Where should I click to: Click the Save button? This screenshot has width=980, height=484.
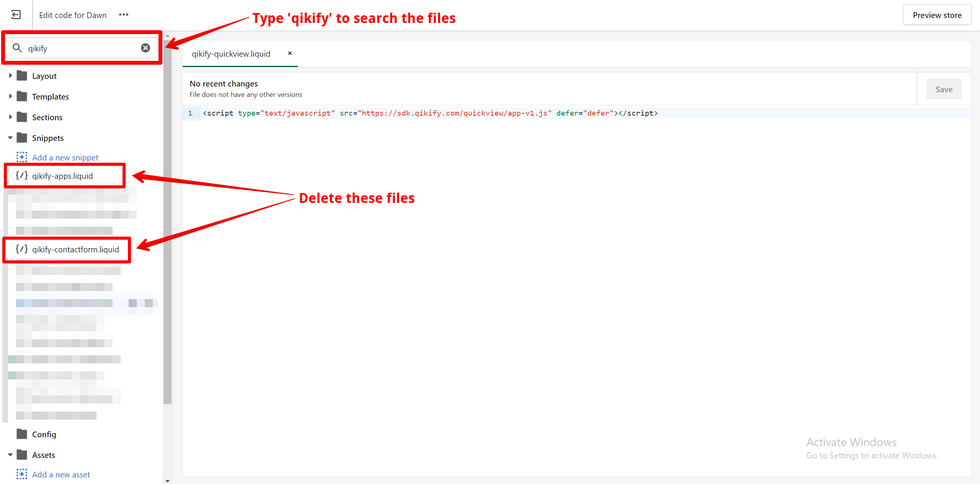pos(944,89)
